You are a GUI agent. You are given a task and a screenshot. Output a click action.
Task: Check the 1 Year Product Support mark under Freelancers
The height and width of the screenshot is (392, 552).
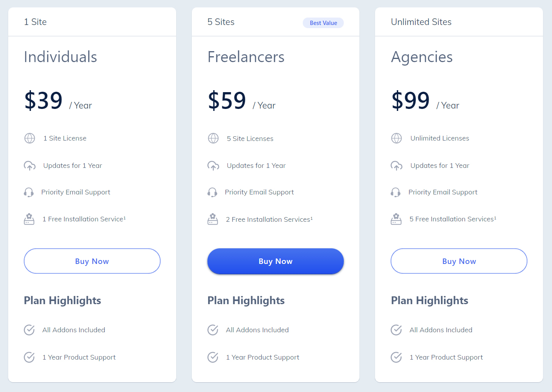pos(213,357)
